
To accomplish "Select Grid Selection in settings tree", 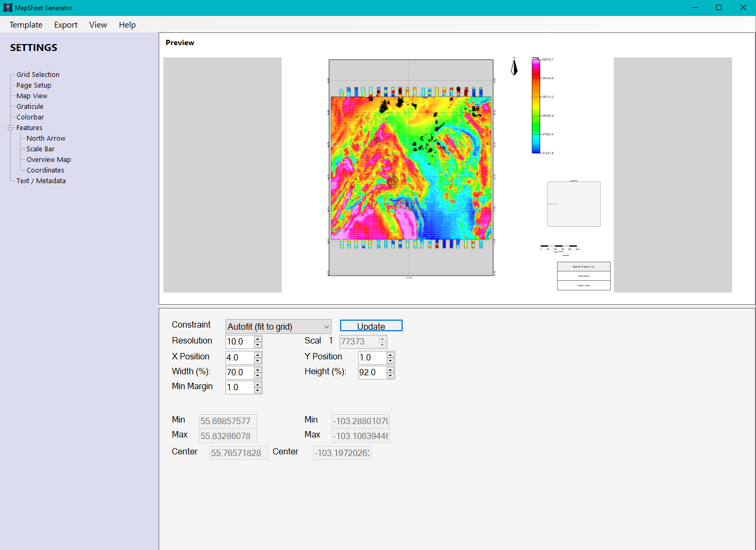I will tap(38, 75).
